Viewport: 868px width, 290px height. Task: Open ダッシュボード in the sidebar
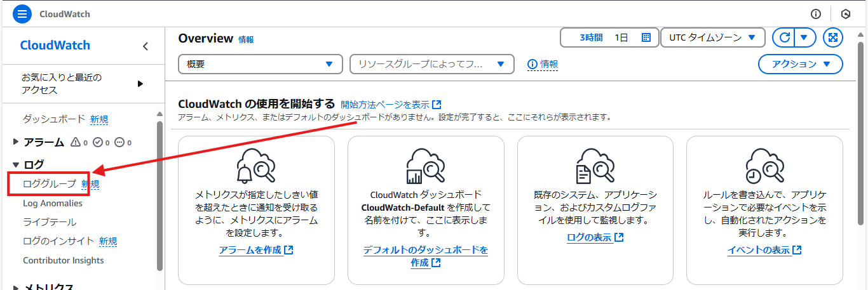[53, 119]
